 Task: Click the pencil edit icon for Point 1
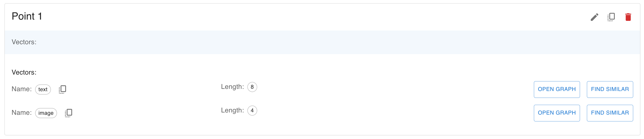pos(594,17)
